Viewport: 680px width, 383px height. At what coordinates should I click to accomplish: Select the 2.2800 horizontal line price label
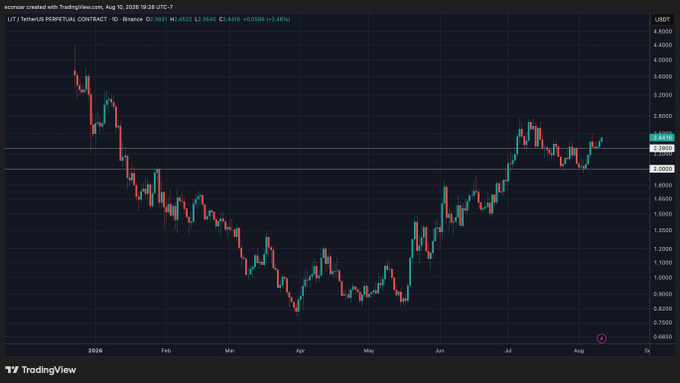point(662,148)
